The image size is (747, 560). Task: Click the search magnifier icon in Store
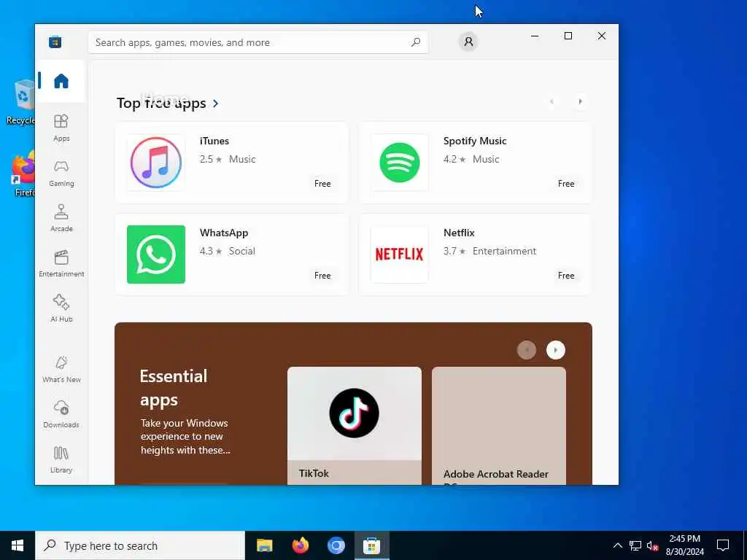[415, 42]
